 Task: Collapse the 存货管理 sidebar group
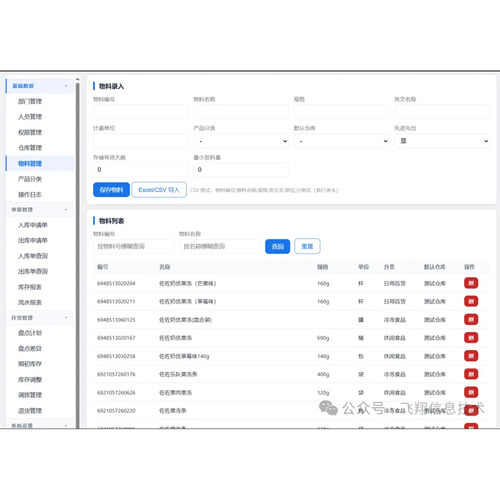(x=40, y=318)
